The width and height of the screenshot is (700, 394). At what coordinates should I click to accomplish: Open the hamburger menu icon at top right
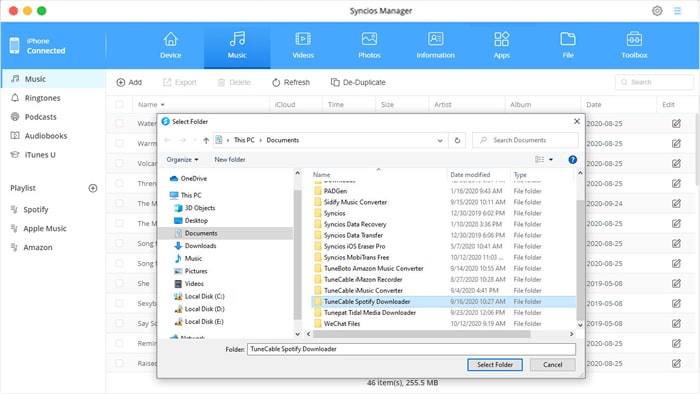(x=677, y=11)
